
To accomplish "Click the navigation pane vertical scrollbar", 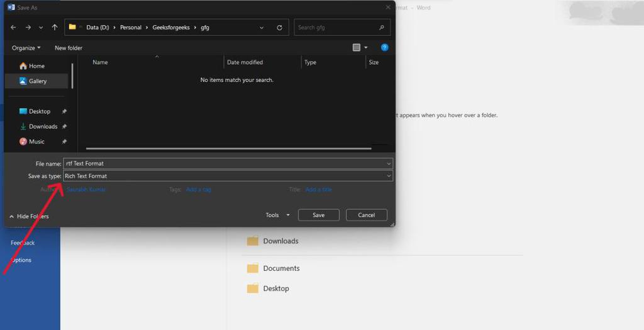I will point(72,75).
